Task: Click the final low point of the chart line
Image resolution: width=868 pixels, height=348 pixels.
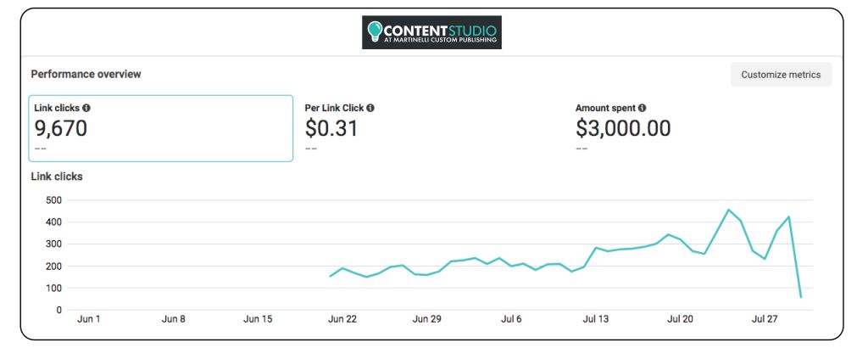Action: (801, 296)
